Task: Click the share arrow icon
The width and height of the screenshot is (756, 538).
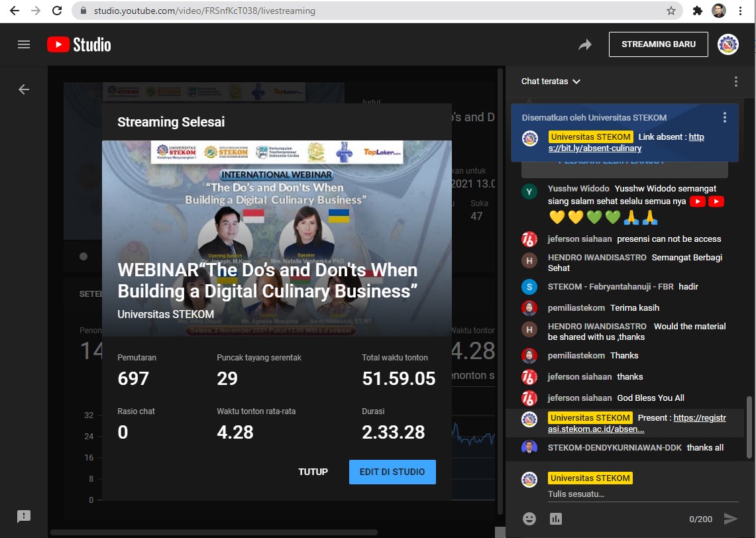Action: [x=585, y=45]
